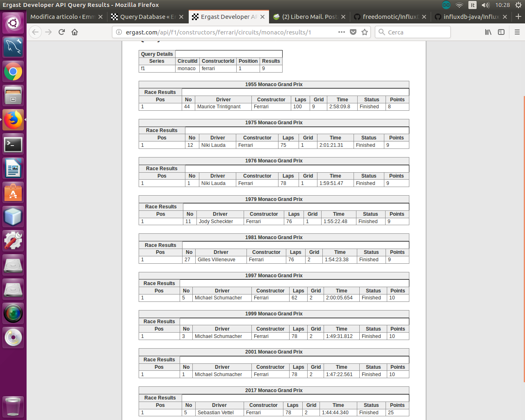Click time 2:58:09.8 in 1955 results

pyautogui.click(x=340, y=107)
